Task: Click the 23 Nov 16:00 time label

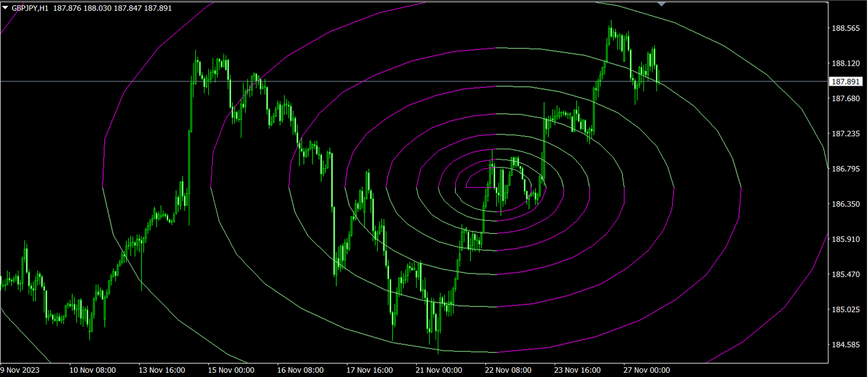Action: pos(577,370)
